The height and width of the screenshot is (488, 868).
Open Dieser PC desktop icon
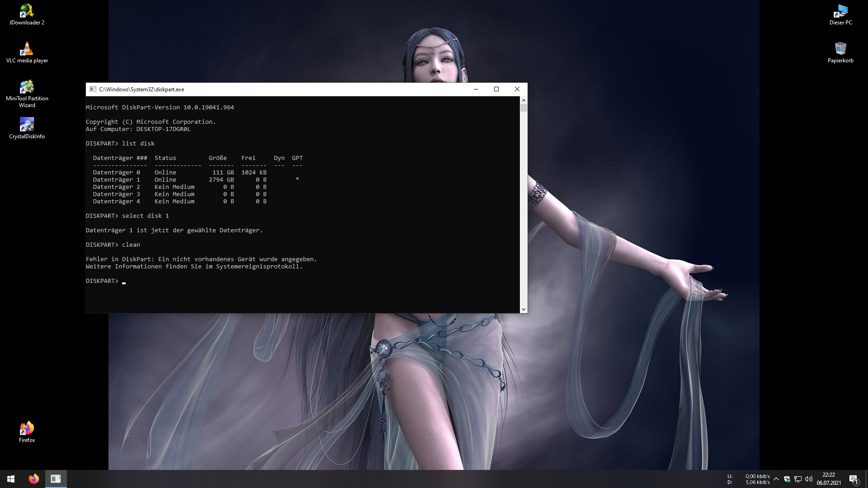click(x=840, y=14)
